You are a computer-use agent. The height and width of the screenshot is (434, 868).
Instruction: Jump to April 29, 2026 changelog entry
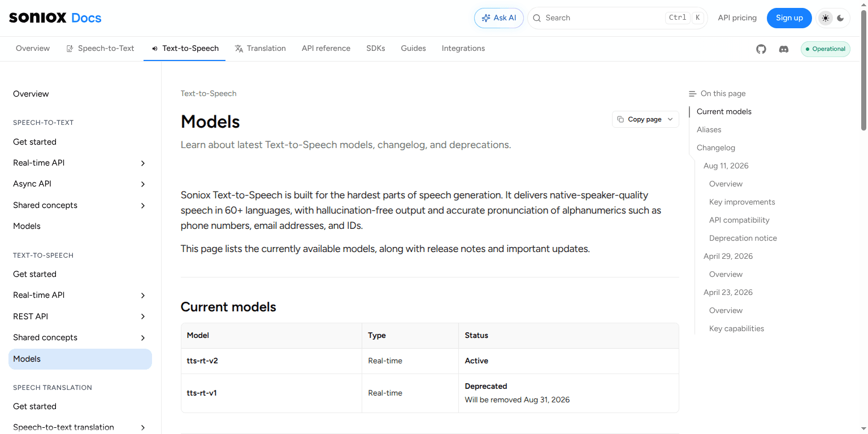(x=728, y=257)
